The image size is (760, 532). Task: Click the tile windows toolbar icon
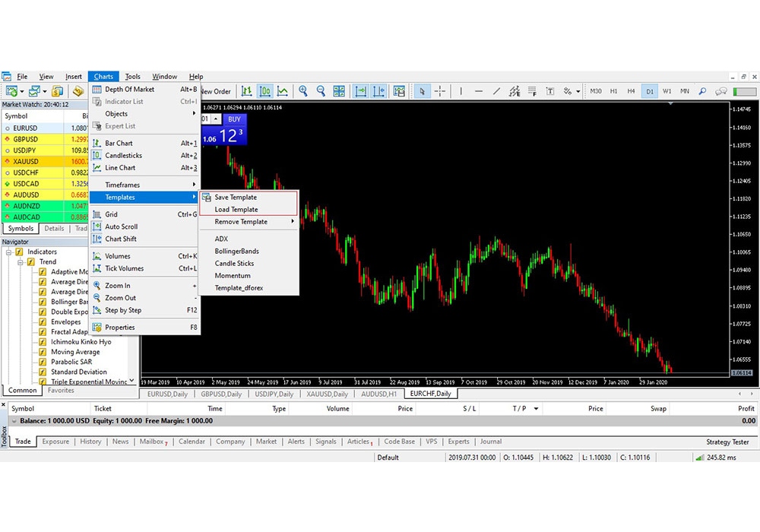339,91
